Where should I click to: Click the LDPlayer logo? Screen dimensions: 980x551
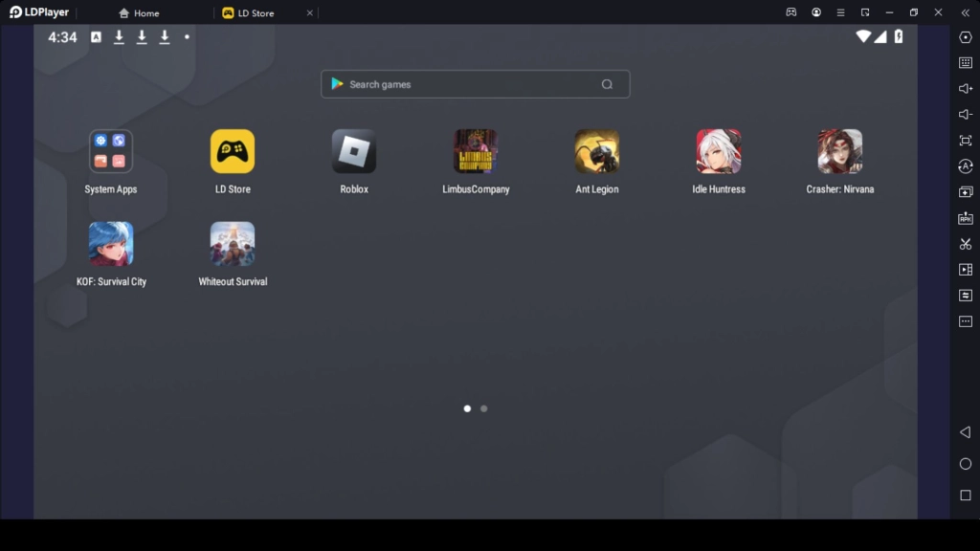point(39,12)
